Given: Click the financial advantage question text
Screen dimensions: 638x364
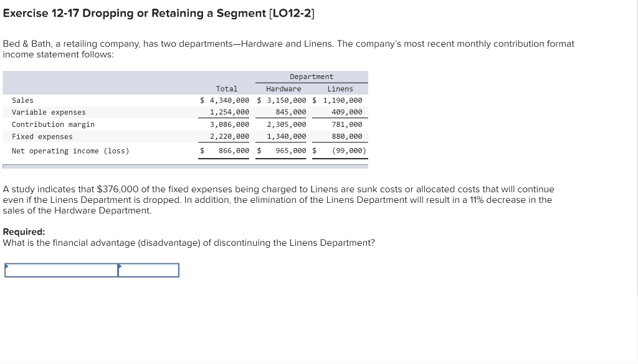Looking at the screenshot, I should (x=190, y=243).
